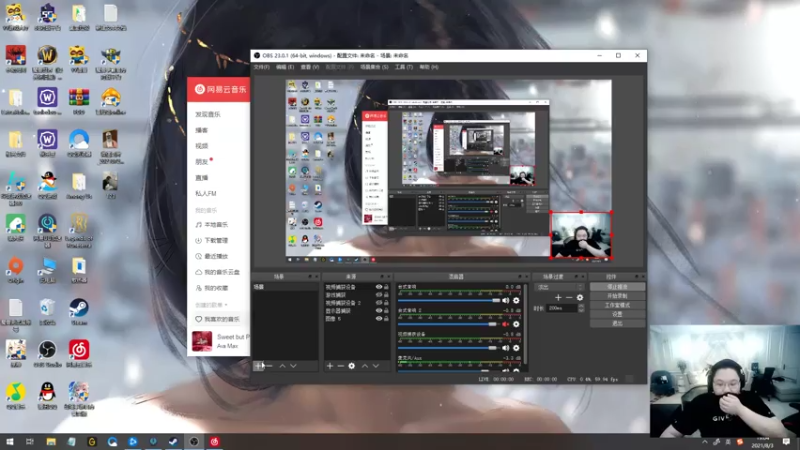The image size is (800, 450).
Task: Click 退出 button in OBS controls
Action: (x=617, y=323)
